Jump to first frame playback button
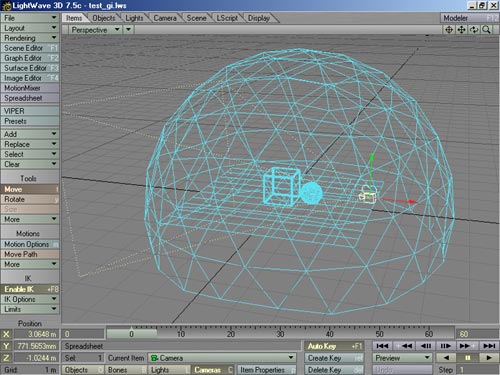Image resolution: width=500 pixels, height=375 pixels. [382, 346]
